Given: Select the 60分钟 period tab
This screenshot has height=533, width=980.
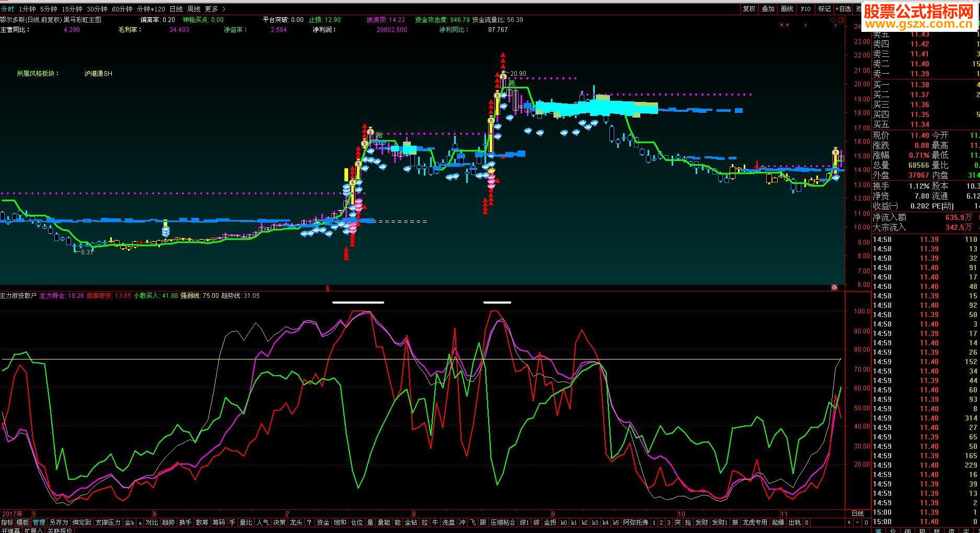Looking at the screenshot, I should coord(122,9).
